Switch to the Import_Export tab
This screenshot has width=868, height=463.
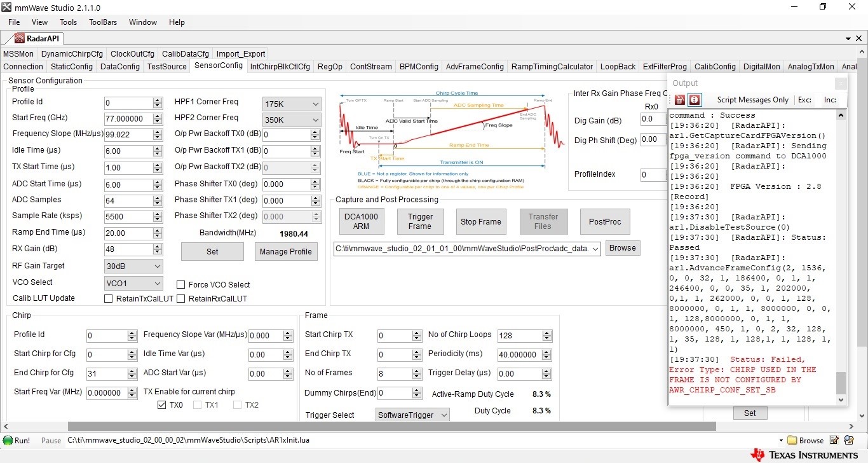(241, 54)
